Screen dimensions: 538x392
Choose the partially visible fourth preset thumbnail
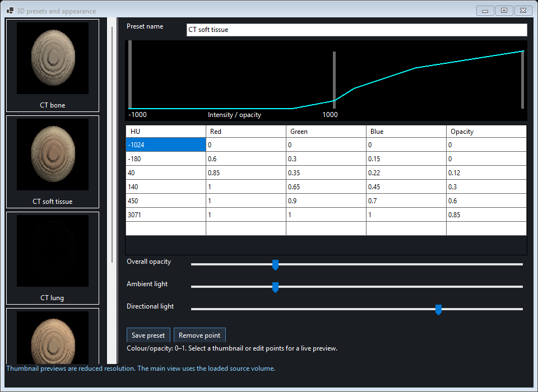(53, 336)
